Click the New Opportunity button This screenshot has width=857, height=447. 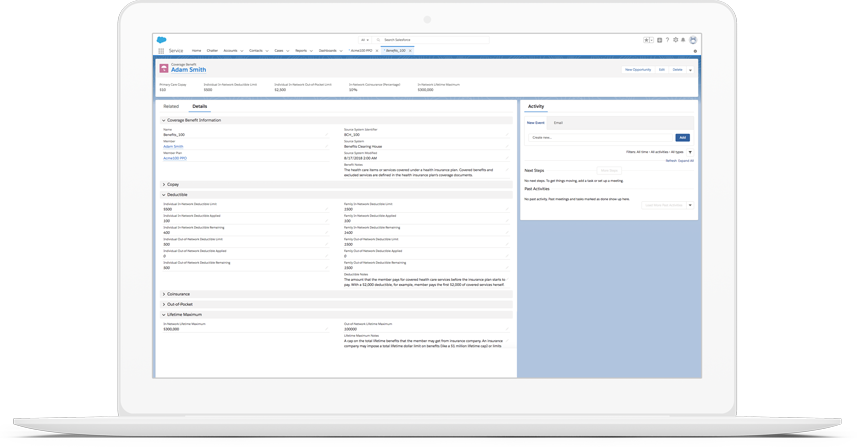point(638,70)
